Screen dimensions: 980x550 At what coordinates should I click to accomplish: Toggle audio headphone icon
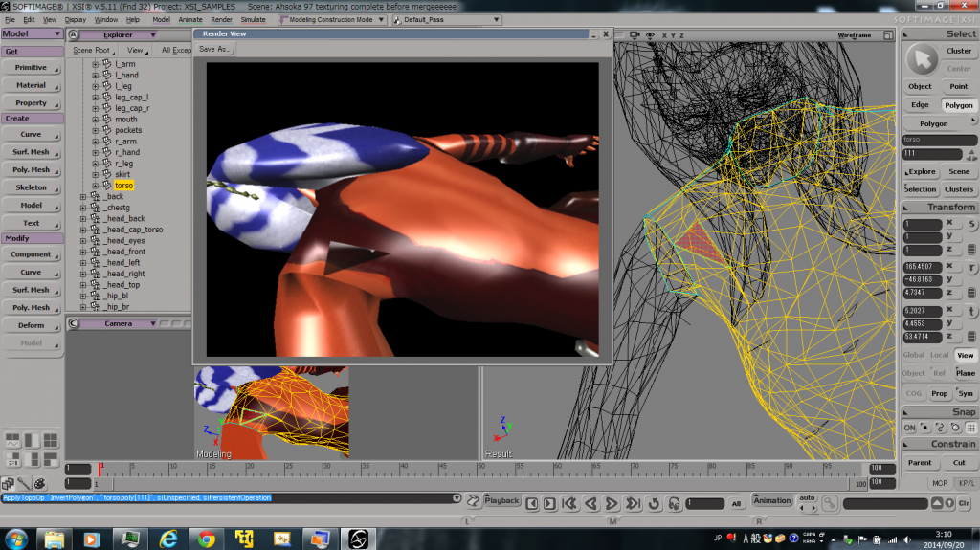click(674, 503)
